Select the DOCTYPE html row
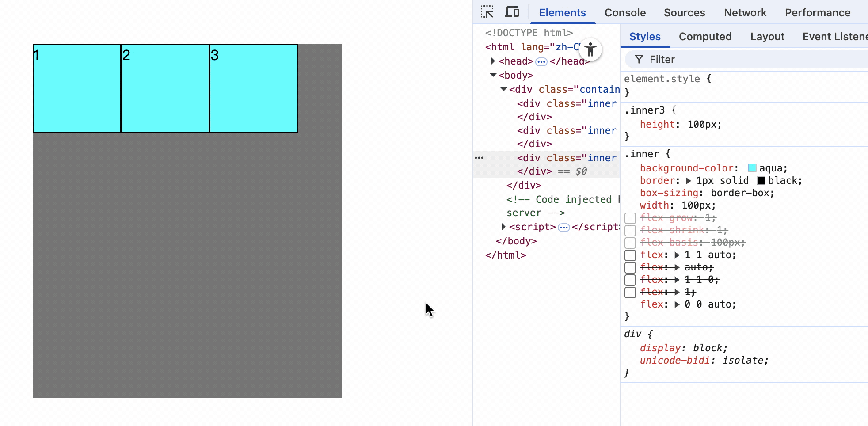 (546, 33)
